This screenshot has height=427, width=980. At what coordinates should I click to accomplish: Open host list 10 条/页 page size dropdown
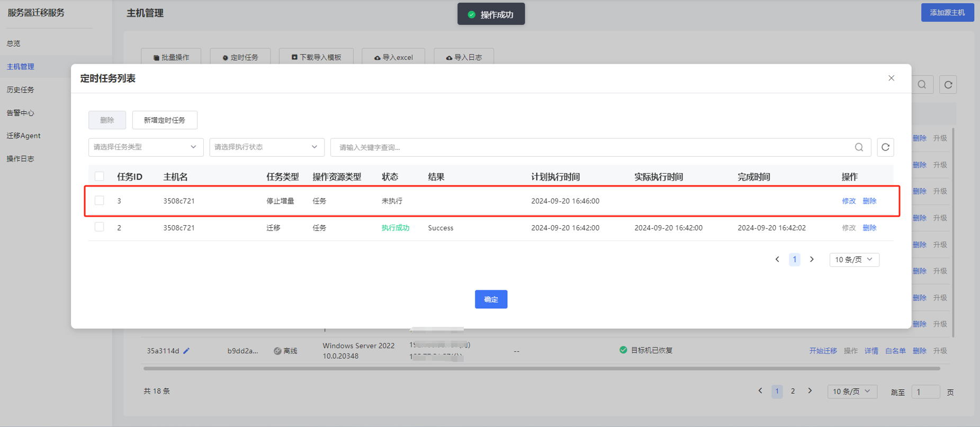852,392
